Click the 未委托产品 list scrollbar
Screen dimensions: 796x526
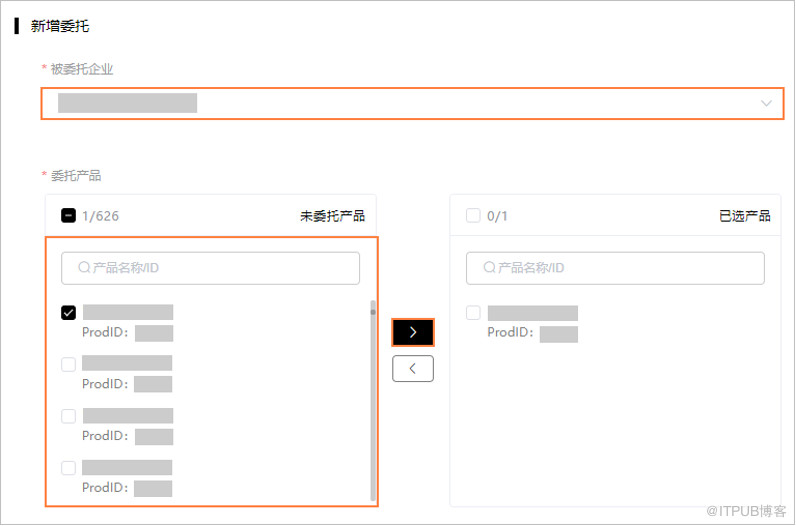(373, 401)
